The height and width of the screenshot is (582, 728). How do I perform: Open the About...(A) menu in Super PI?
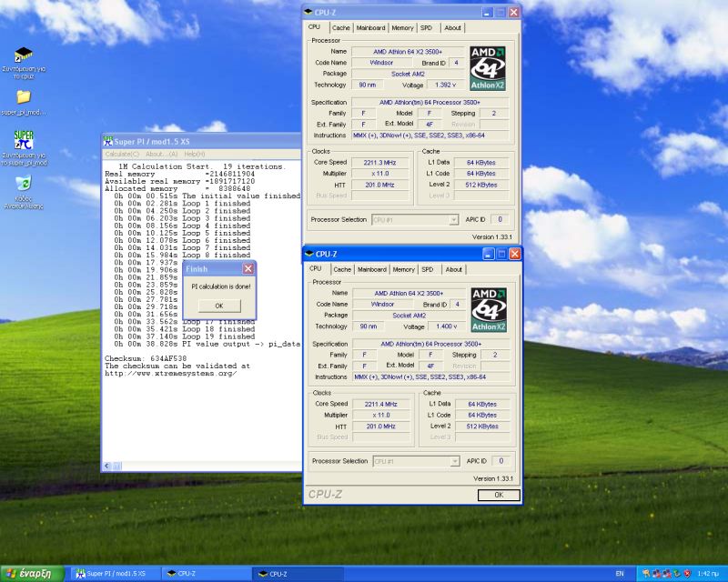point(162,154)
